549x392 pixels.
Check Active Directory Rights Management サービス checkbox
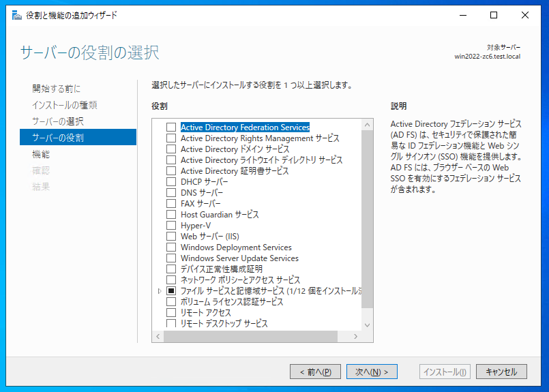coord(171,138)
